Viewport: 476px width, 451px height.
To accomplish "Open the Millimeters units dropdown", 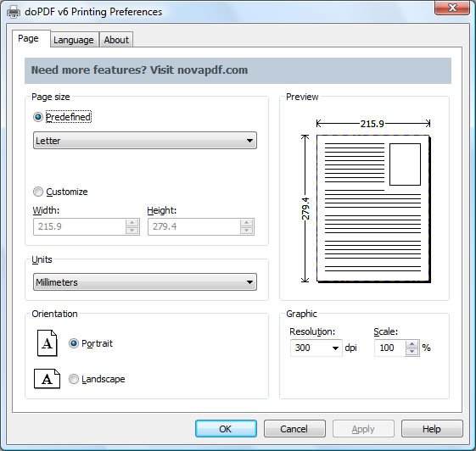I will [145, 282].
